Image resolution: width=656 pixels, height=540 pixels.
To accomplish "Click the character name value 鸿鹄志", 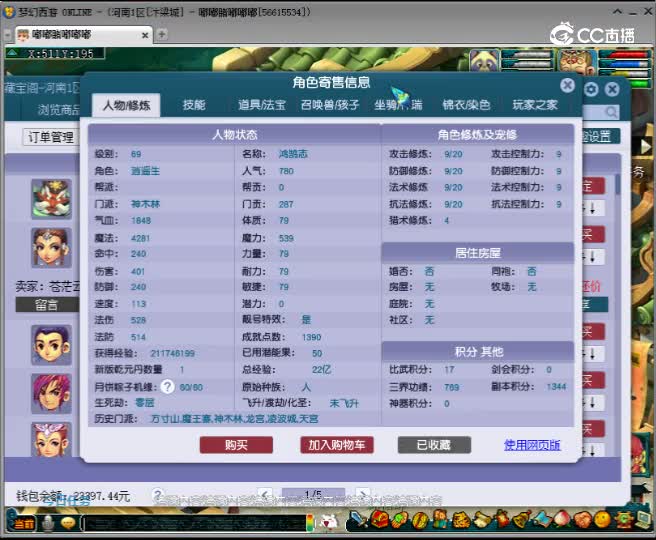I will pyautogui.click(x=293, y=154).
